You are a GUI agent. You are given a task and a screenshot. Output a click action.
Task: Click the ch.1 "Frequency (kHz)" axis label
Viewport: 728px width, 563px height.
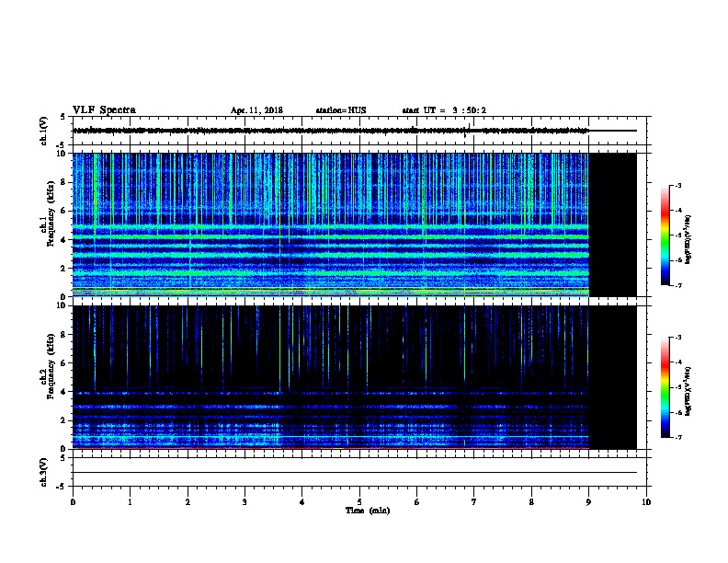pos(51,214)
